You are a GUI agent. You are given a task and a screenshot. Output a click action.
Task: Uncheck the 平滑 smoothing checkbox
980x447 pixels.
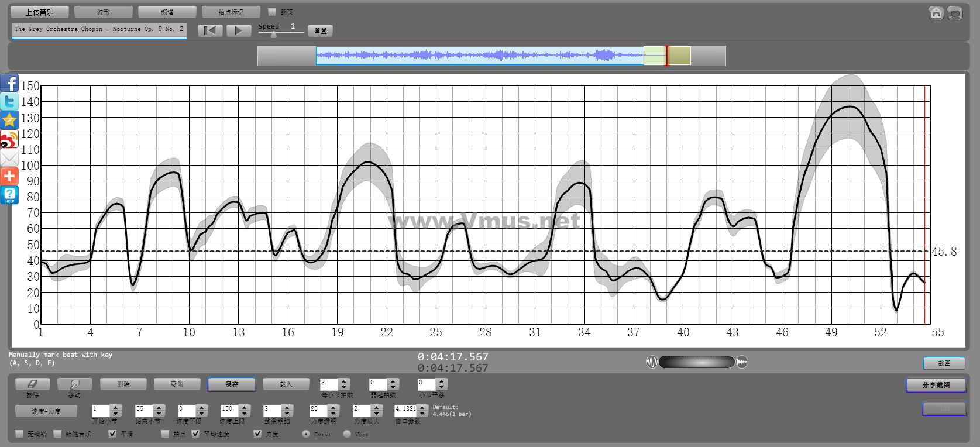[112, 434]
